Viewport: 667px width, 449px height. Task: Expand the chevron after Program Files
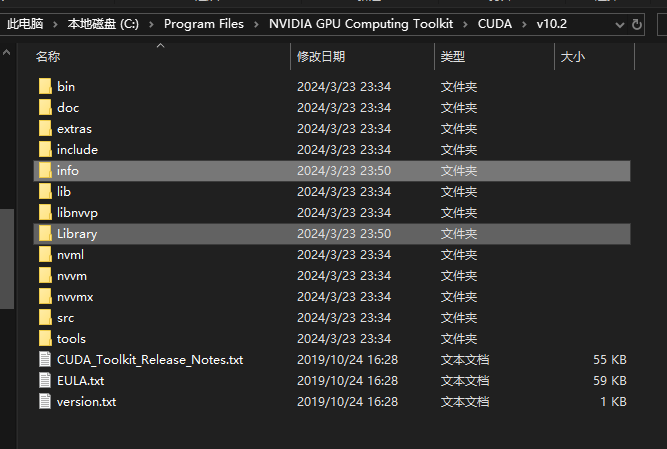click(x=257, y=25)
